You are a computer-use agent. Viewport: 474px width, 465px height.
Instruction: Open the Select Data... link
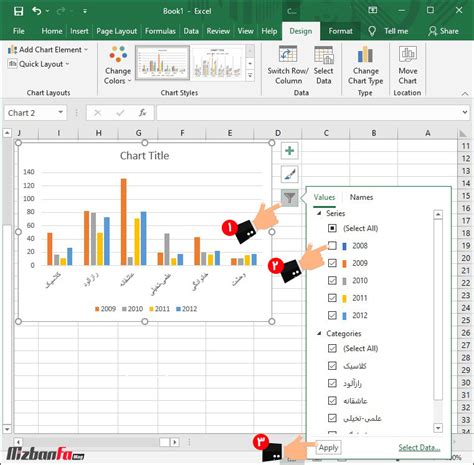coord(419,448)
